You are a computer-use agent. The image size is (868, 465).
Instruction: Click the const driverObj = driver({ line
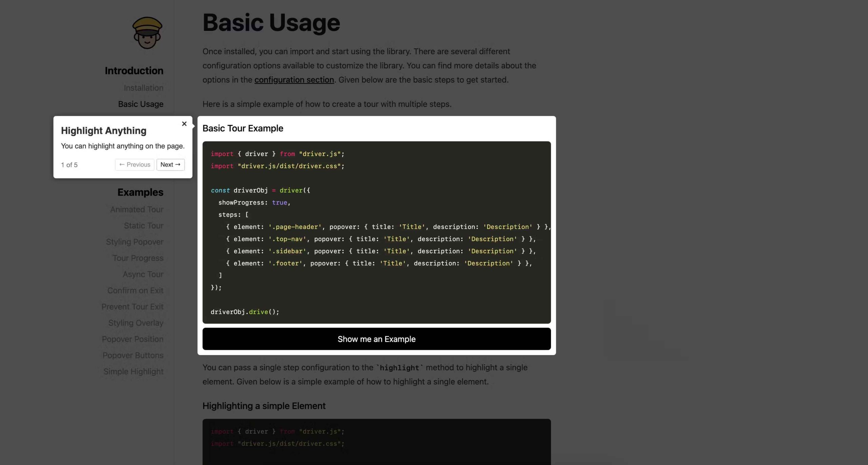pos(260,190)
